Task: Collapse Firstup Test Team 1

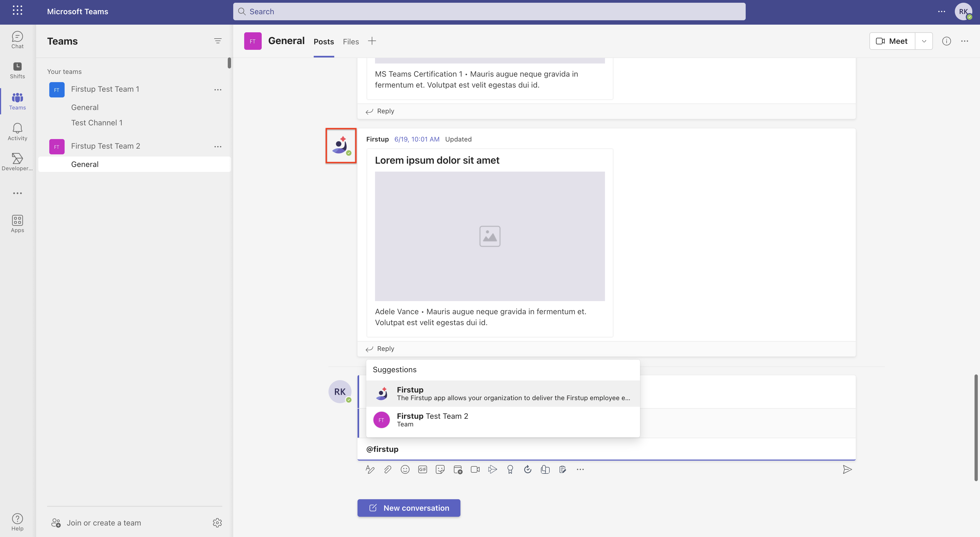Action: click(x=105, y=89)
